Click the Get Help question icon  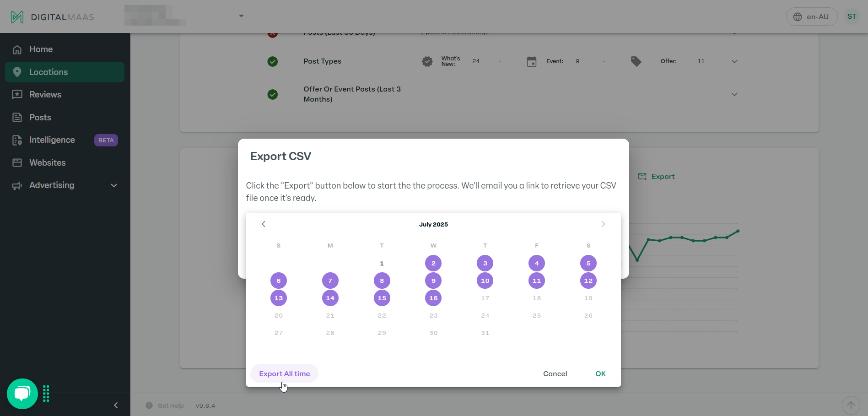coord(149,405)
